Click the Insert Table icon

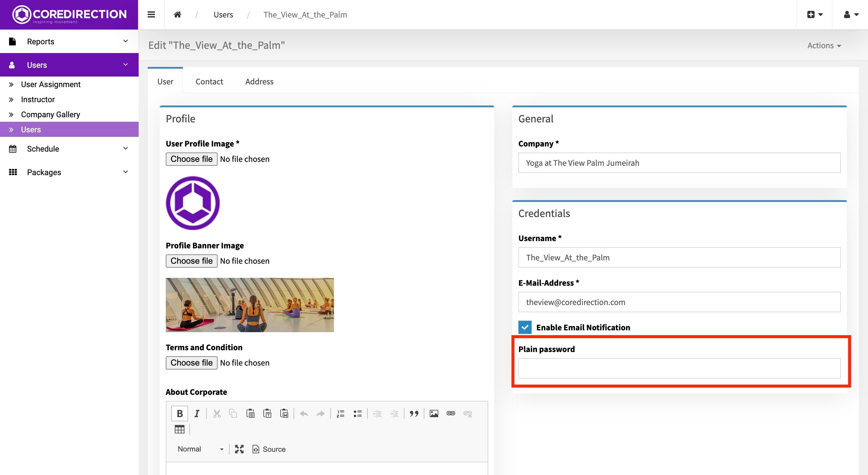point(180,429)
